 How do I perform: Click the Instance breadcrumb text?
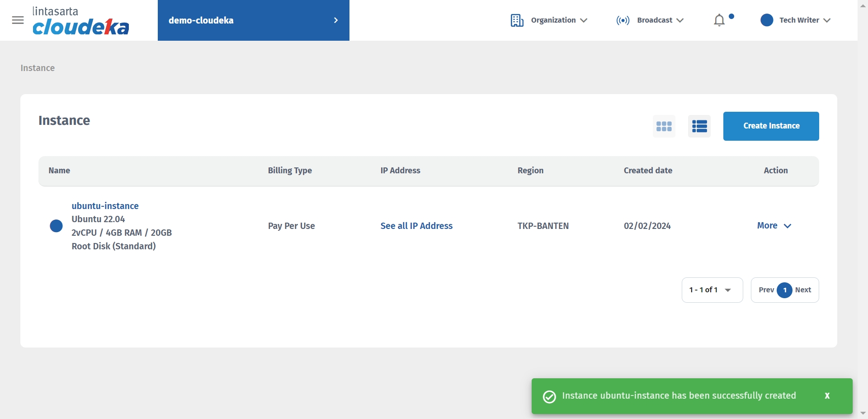(38, 68)
